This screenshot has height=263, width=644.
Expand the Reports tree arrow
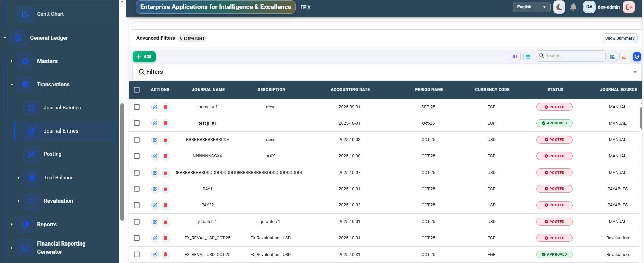12,225
